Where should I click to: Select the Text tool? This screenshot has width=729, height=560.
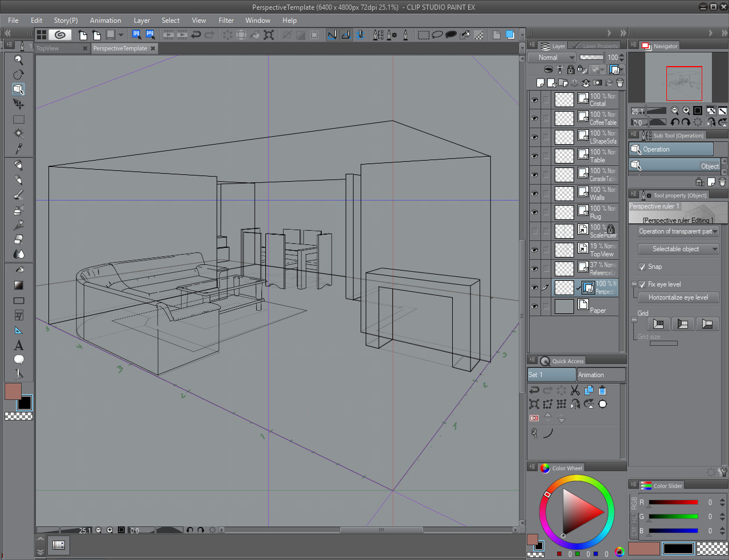click(x=19, y=345)
